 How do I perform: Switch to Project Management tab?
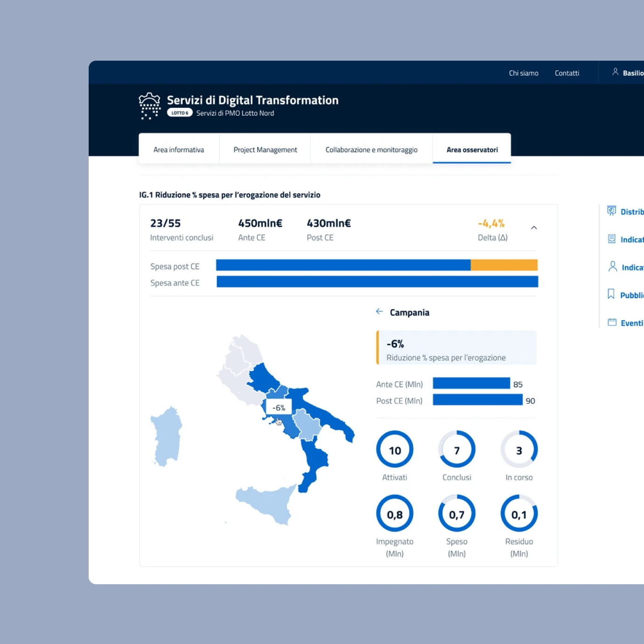click(x=265, y=149)
